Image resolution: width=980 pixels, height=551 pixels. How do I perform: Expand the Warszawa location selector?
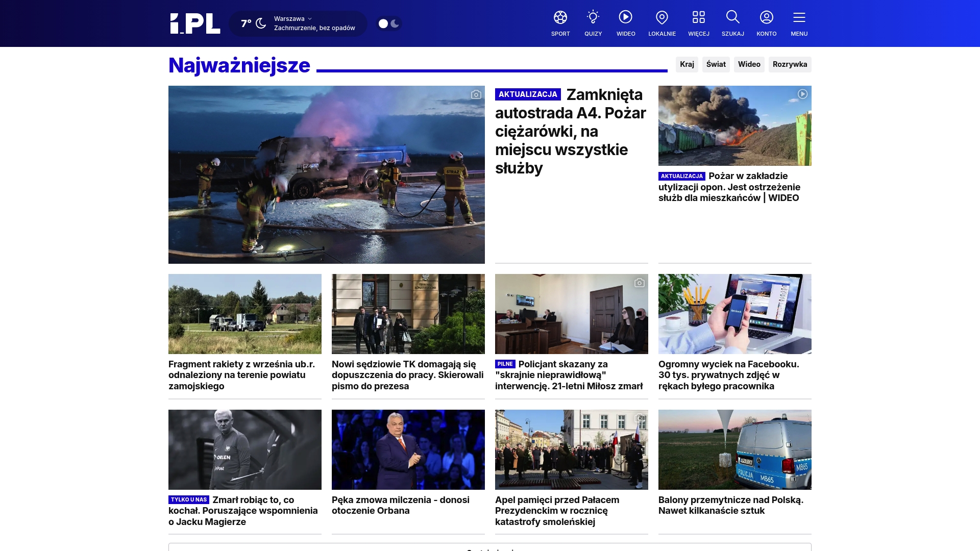(292, 18)
